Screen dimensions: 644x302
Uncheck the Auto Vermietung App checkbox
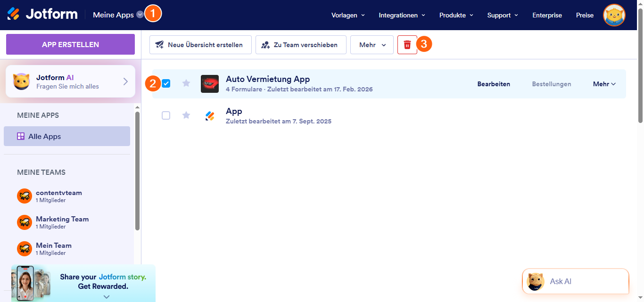pos(166,83)
